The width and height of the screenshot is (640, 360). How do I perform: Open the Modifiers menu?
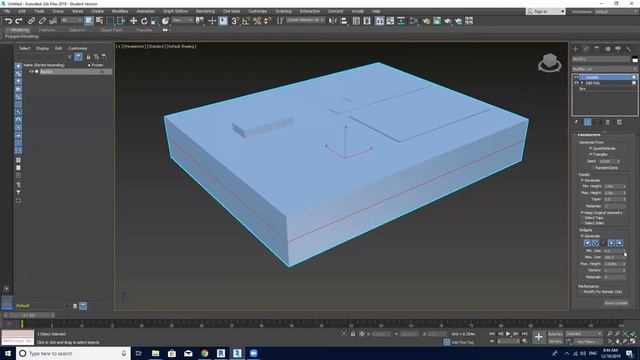point(120,11)
